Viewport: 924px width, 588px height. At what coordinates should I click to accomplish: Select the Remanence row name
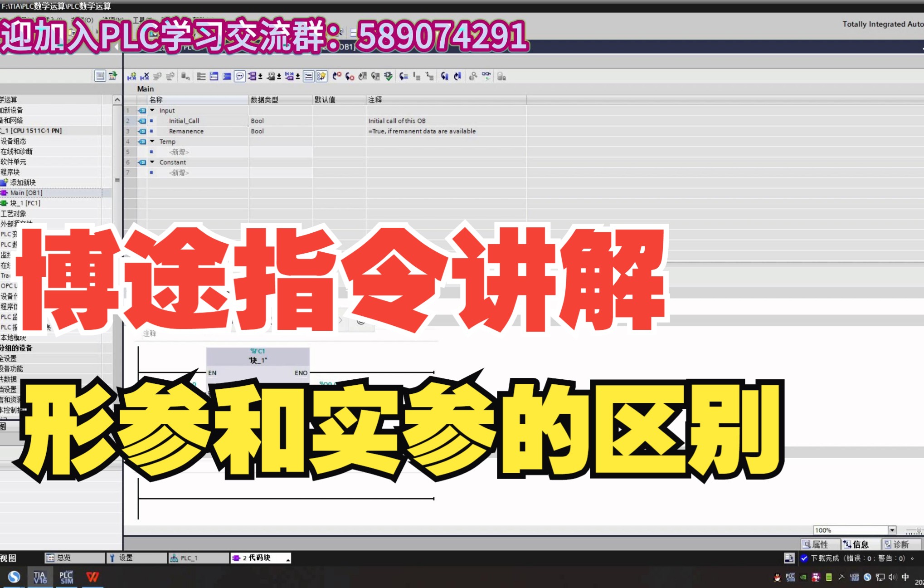tap(186, 131)
